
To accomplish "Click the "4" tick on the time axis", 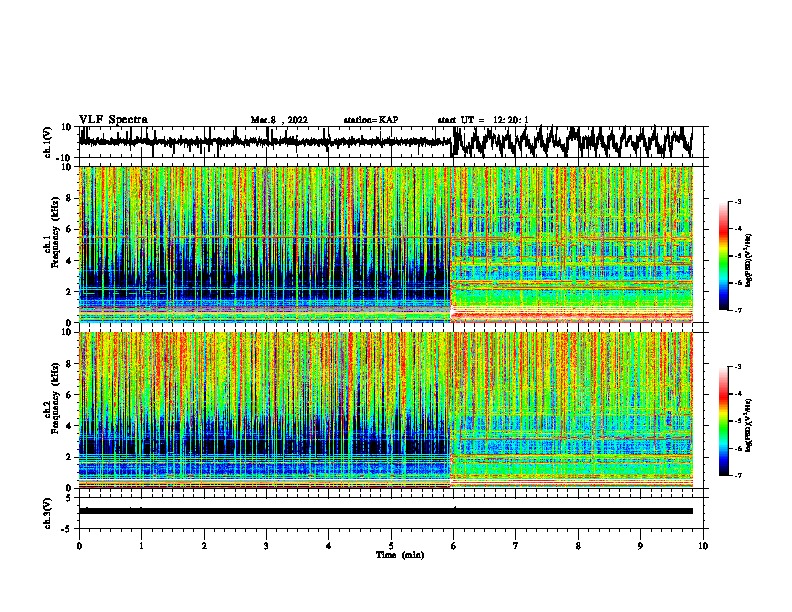I will (x=328, y=546).
